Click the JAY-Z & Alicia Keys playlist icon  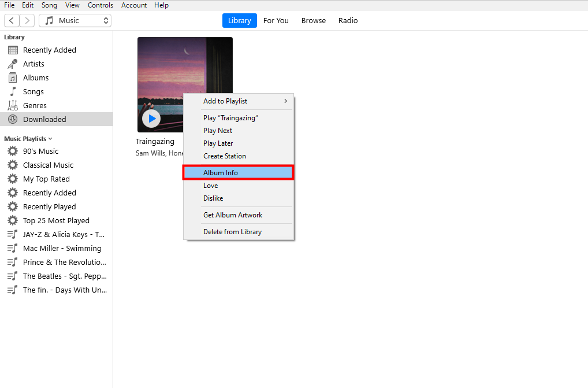[x=12, y=235]
